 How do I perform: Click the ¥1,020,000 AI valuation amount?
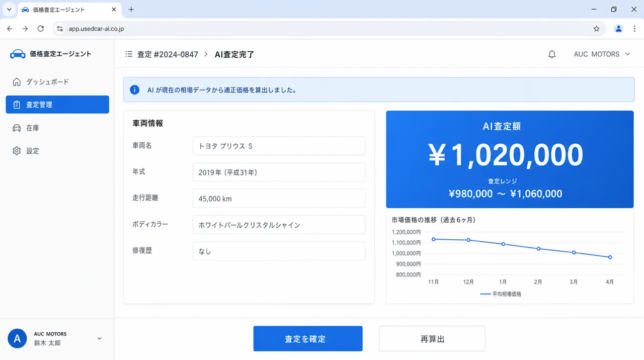[506, 155]
